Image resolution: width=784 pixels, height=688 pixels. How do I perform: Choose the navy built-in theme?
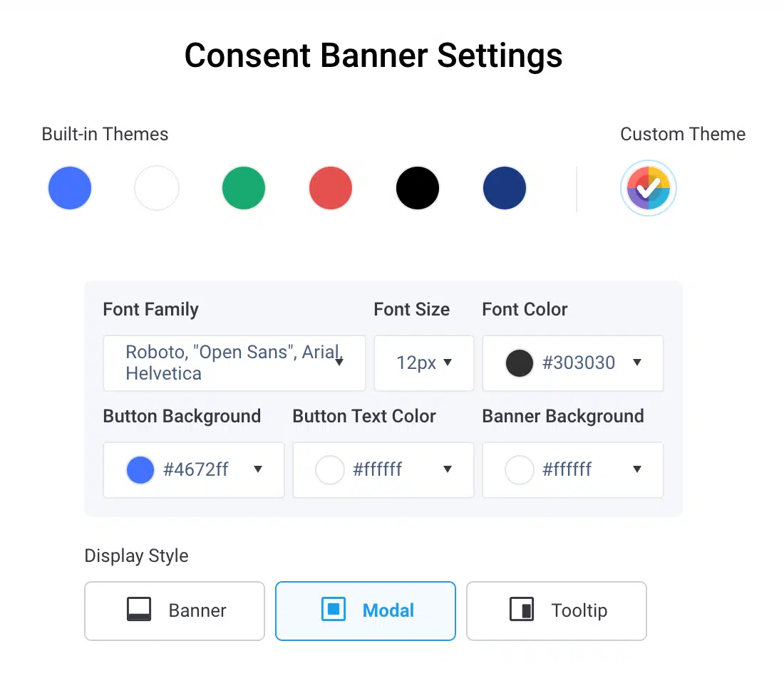[504, 187]
